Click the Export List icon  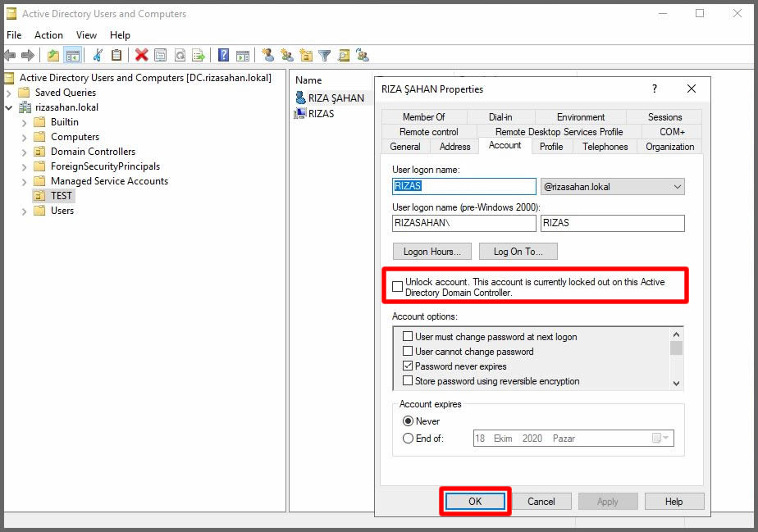[x=199, y=56]
